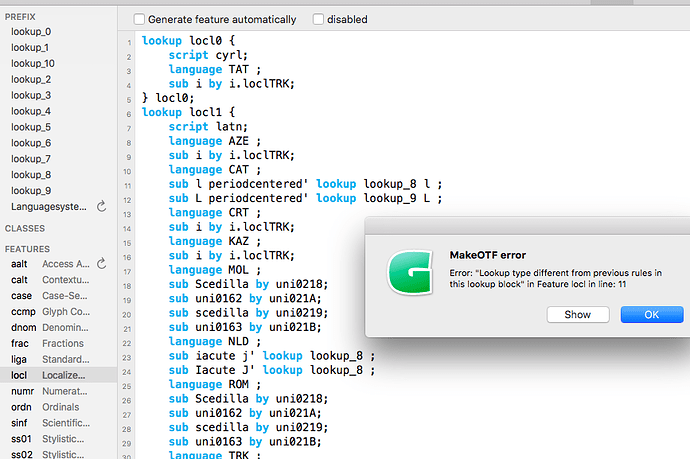This screenshot has width=690, height=459.
Task: Click code line 'lookup locl1 {'
Action: tap(188, 112)
